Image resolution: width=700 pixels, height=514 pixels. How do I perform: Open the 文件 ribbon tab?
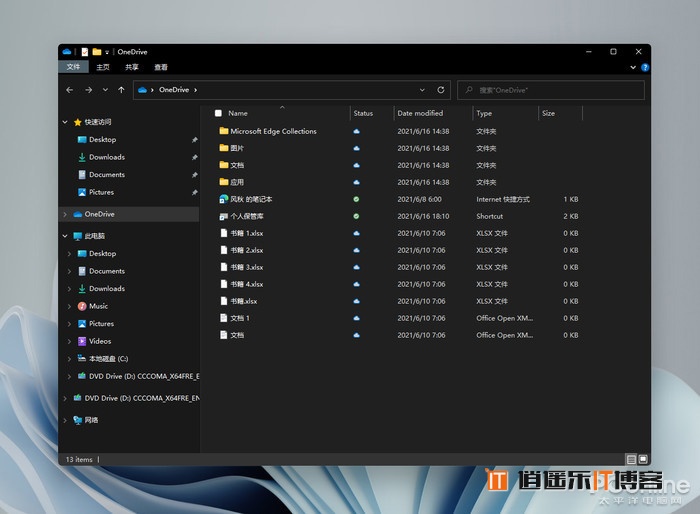pos(73,67)
